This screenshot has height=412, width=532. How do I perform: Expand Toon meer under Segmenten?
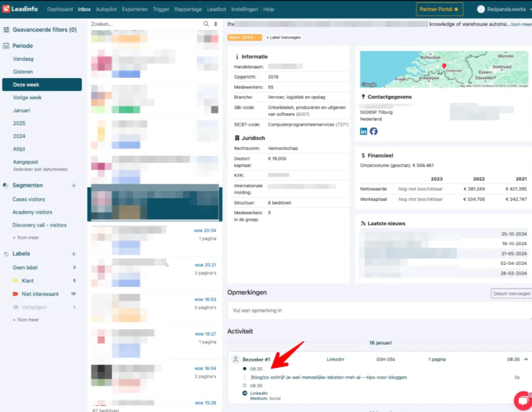coord(26,237)
